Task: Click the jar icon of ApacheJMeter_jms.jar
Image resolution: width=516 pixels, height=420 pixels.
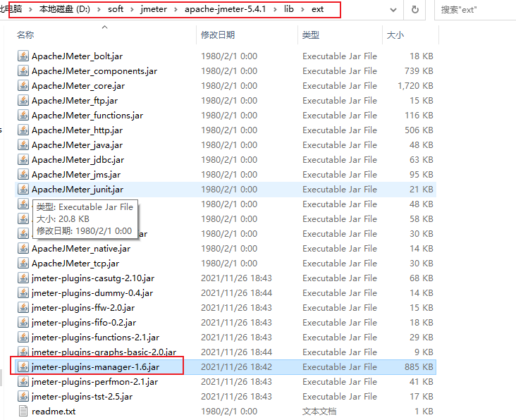Action: tap(23, 175)
